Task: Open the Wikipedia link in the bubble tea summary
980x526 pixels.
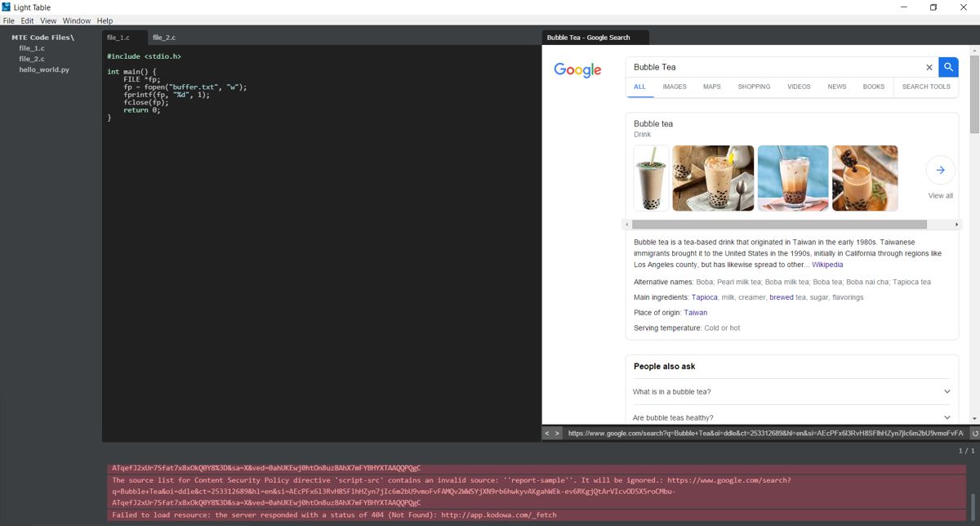Action: point(827,264)
